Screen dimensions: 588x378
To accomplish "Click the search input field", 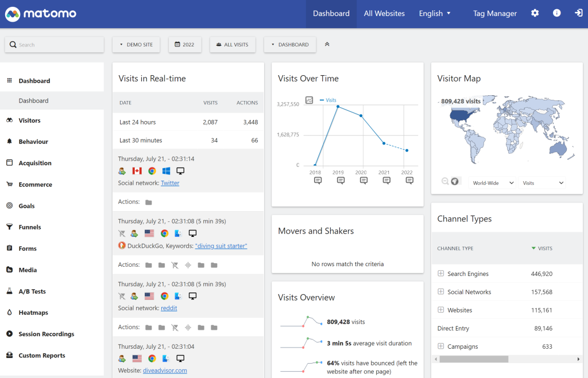I will (54, 44).
